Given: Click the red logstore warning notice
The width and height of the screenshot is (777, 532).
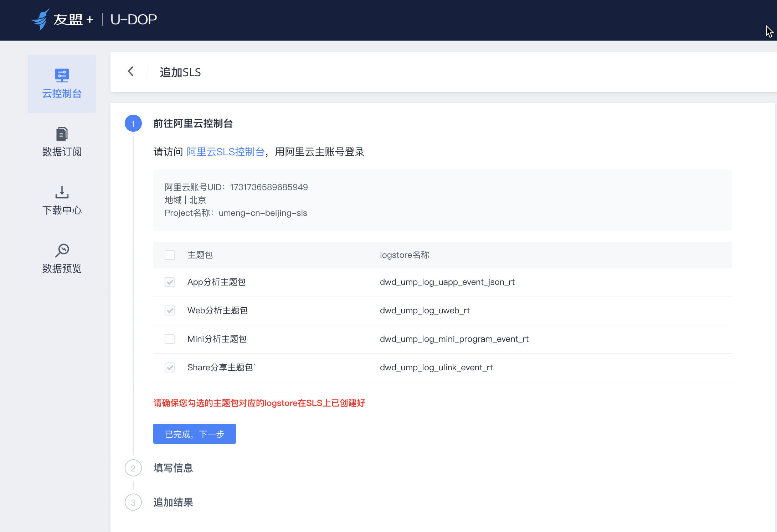Looking at the screenshot, I should tap(259, 403).
